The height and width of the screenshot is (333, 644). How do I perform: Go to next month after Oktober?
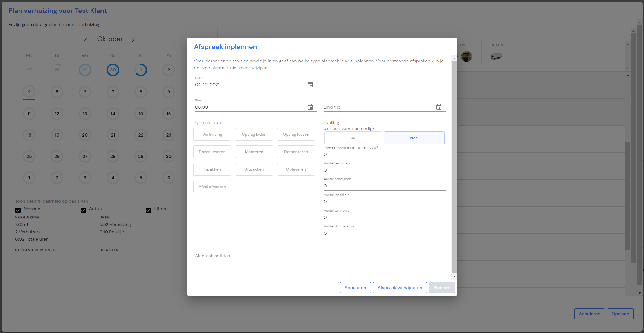click(x=133, y=40)
